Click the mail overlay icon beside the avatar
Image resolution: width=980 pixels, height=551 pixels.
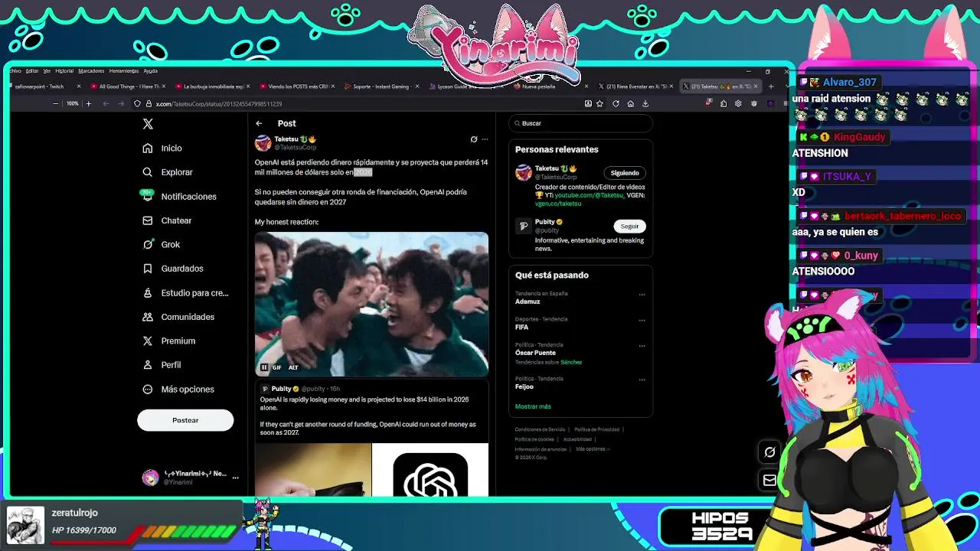coord(769,480)
